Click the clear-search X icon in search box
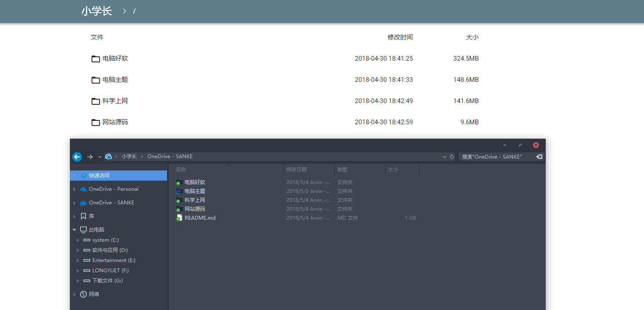This screenshot has width=644, height=310. pos(539,156)
